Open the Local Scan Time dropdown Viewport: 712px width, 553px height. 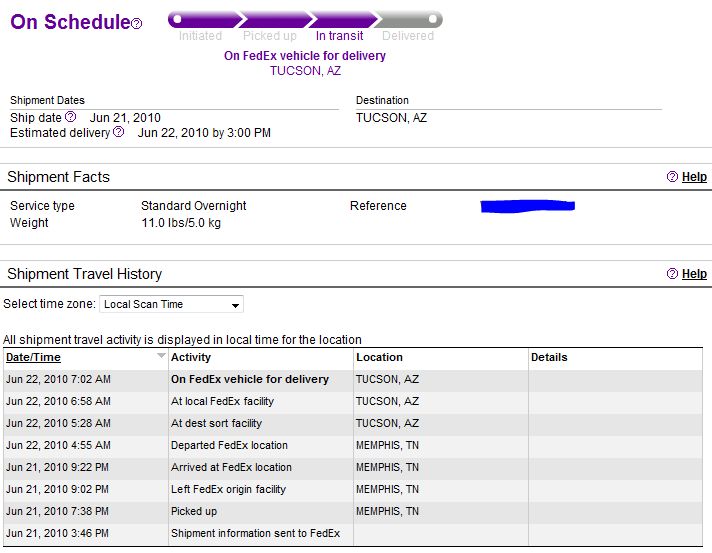coord(171,304)
